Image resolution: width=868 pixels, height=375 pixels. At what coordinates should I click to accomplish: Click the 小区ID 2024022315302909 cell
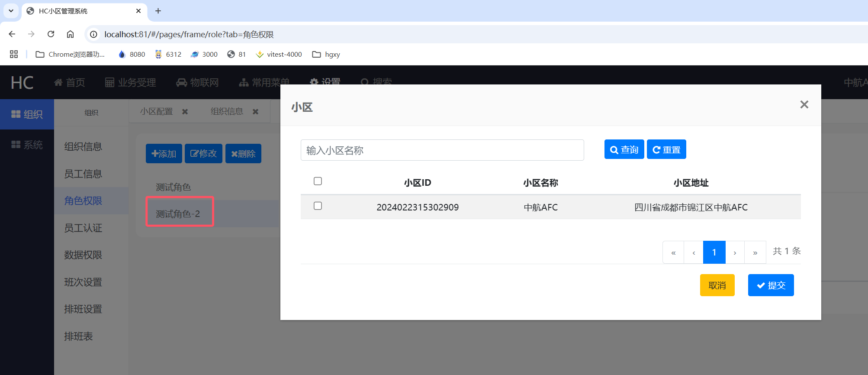(x=418, y=207)
